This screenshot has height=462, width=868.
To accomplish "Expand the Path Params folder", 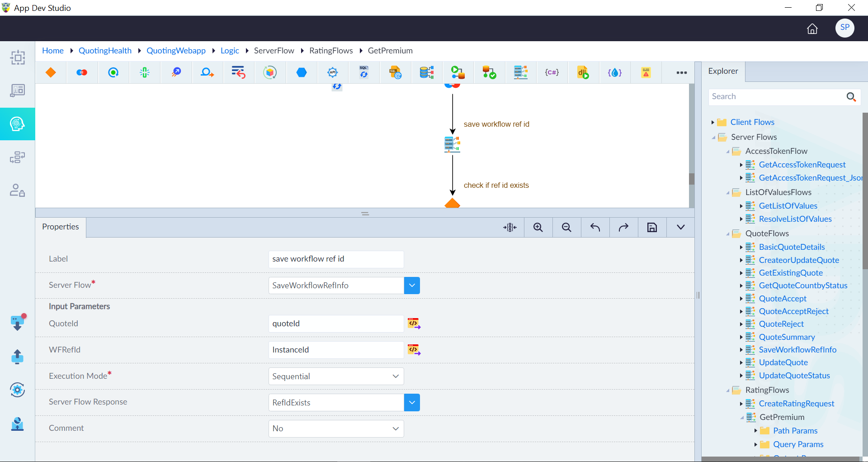I will coord(755,431).
